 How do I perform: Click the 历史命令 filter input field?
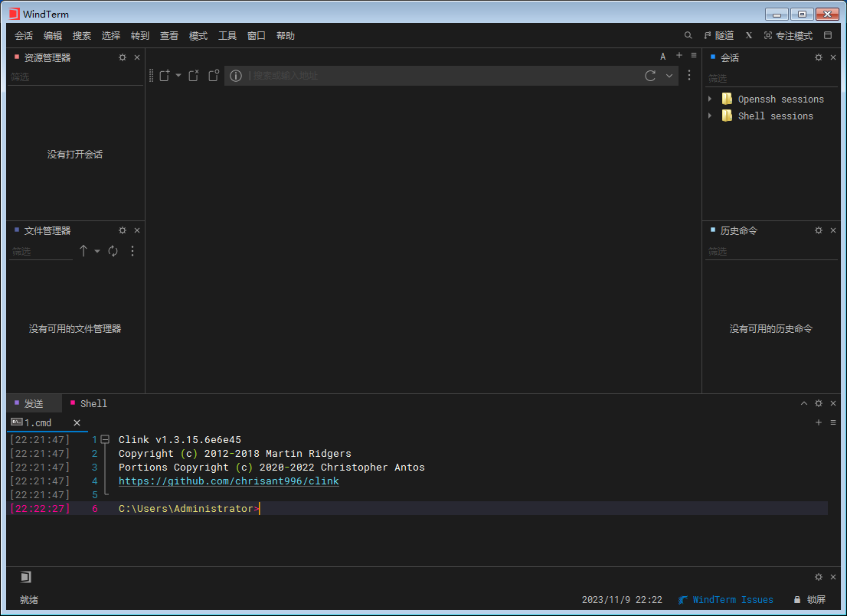click(770, 252)
